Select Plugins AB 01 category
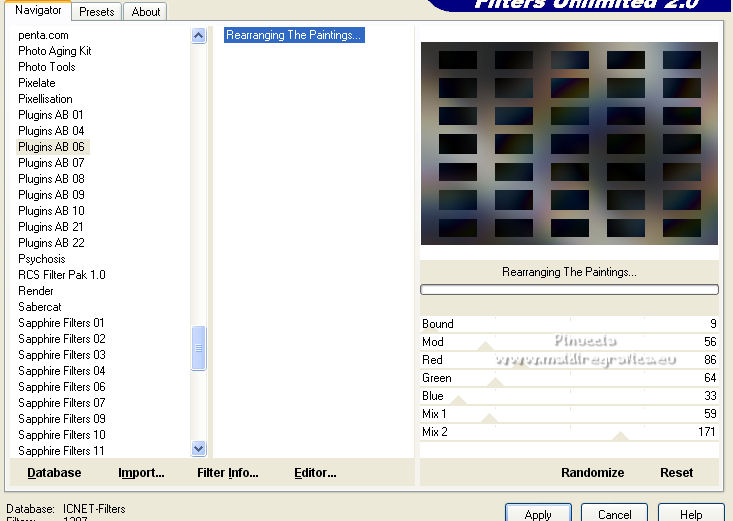This screenshot has width=733, height=521. [51, 115]
